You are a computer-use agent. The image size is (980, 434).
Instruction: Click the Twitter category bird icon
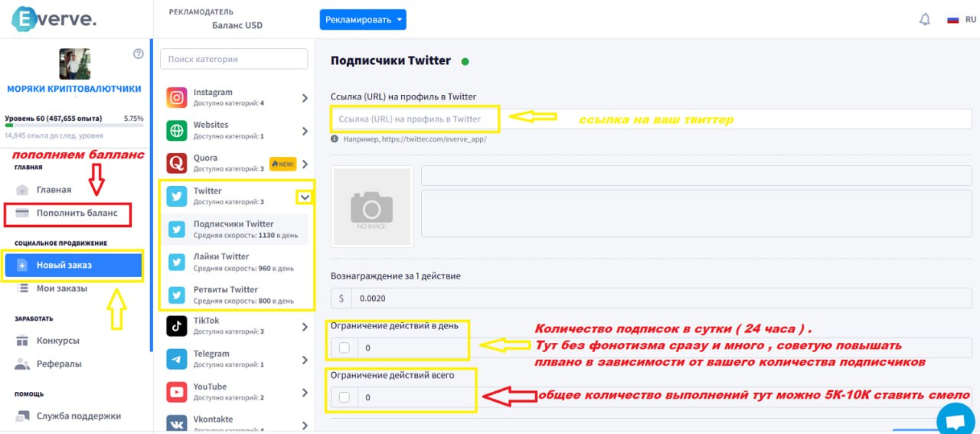click(x=177, y=196)
